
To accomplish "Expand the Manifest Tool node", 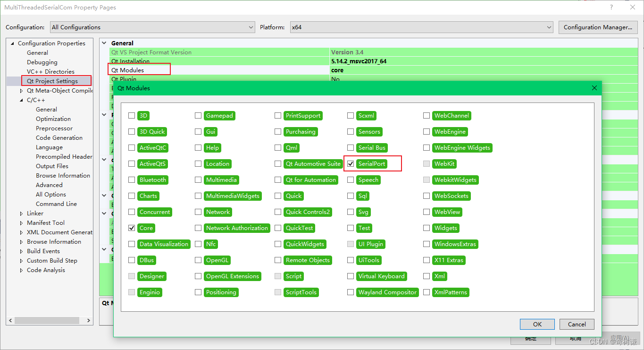I will 21,223.
